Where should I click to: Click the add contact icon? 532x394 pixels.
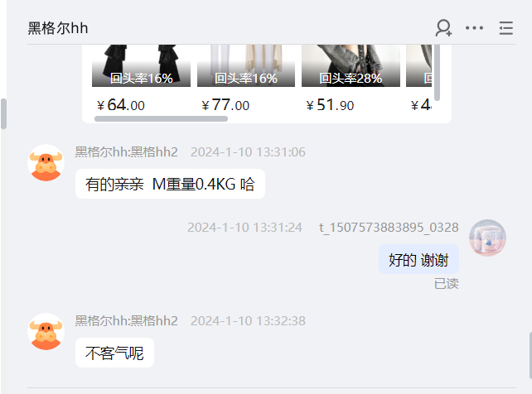tap(443, 28)
